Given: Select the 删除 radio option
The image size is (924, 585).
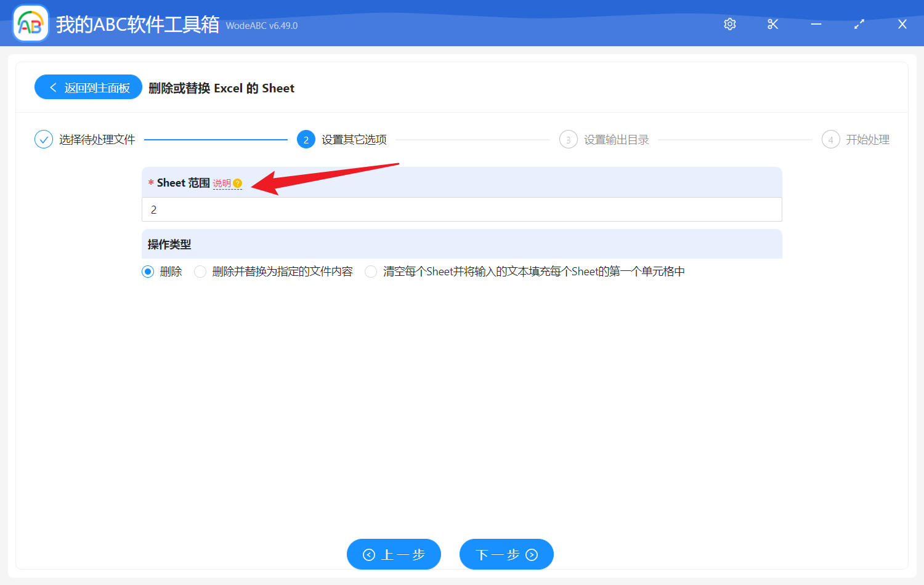Looking at the screenshot, I should tap(148, 272).
